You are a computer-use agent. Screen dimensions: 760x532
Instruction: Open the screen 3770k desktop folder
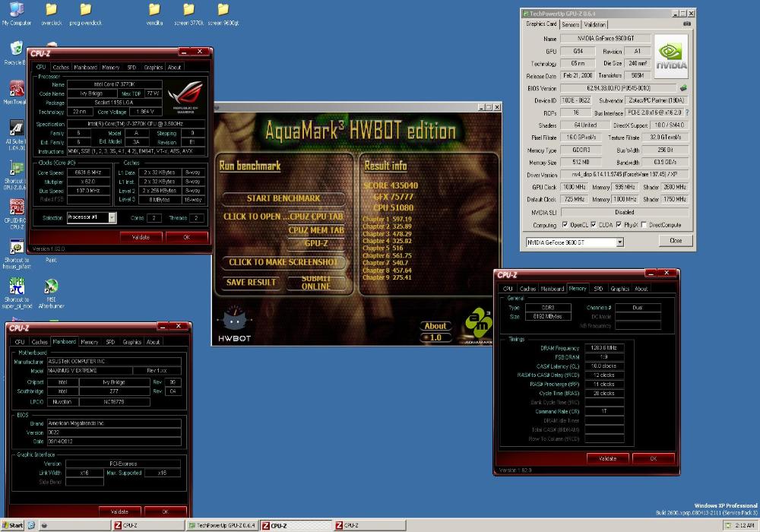tap(188, 13)
